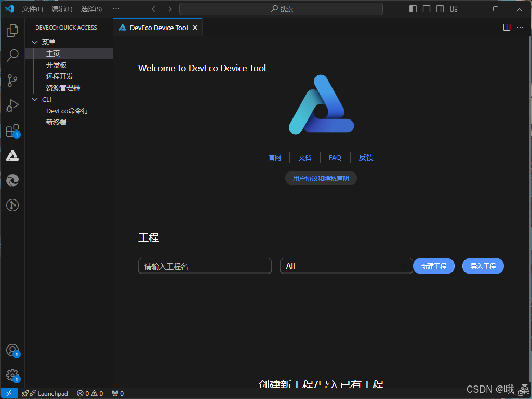Screen dimensions: 532x399
Task: Open the Source Control view
Action: (x=12, y=81)
